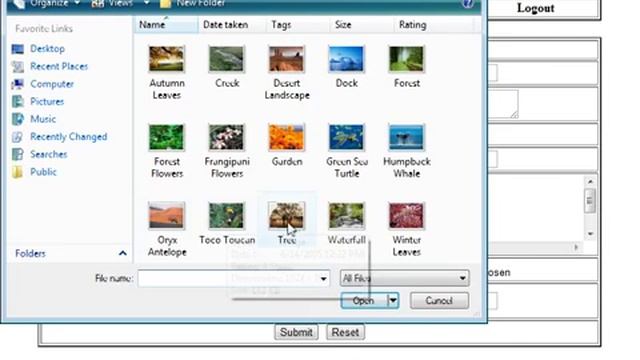Click the horizontal scrollbar right arrow on the page

tap(576, 247)
